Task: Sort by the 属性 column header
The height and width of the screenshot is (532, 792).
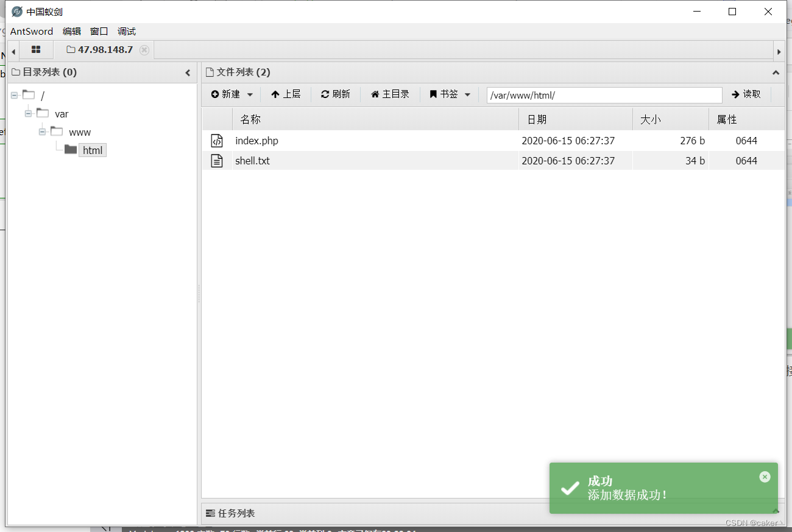Action: coord(747,119)
